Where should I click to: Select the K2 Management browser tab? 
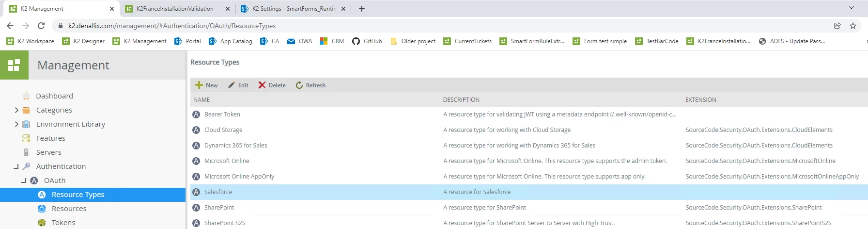coord(61,9)
